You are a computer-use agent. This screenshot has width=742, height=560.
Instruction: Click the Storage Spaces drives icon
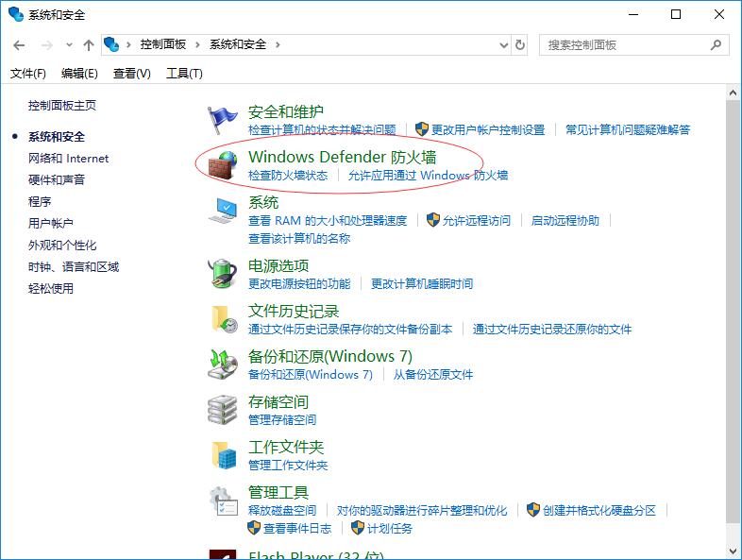point(223,410)
